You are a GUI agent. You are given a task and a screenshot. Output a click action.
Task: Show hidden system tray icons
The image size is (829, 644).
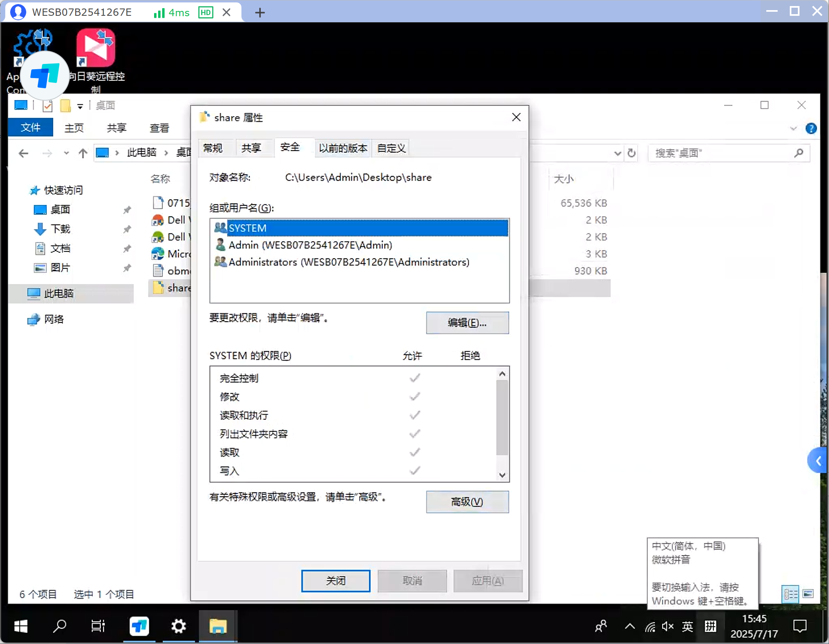pyautogui.click(x=630, y=627)
